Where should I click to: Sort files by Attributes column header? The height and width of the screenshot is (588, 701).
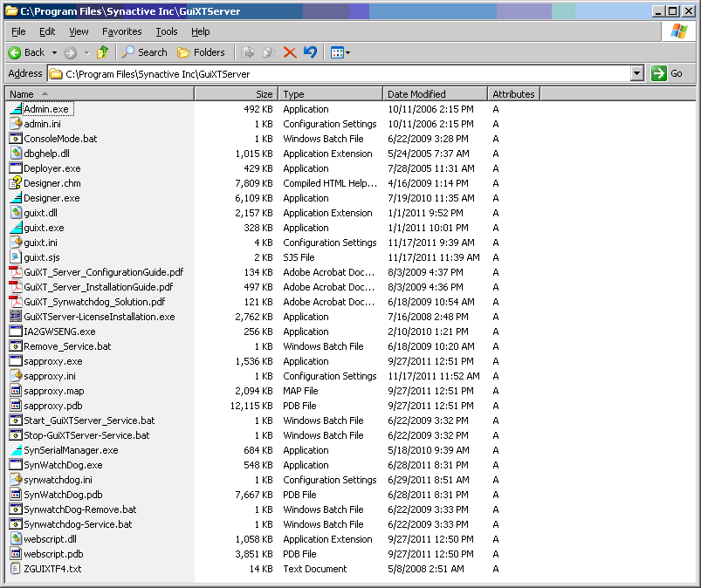coord(514,94)
